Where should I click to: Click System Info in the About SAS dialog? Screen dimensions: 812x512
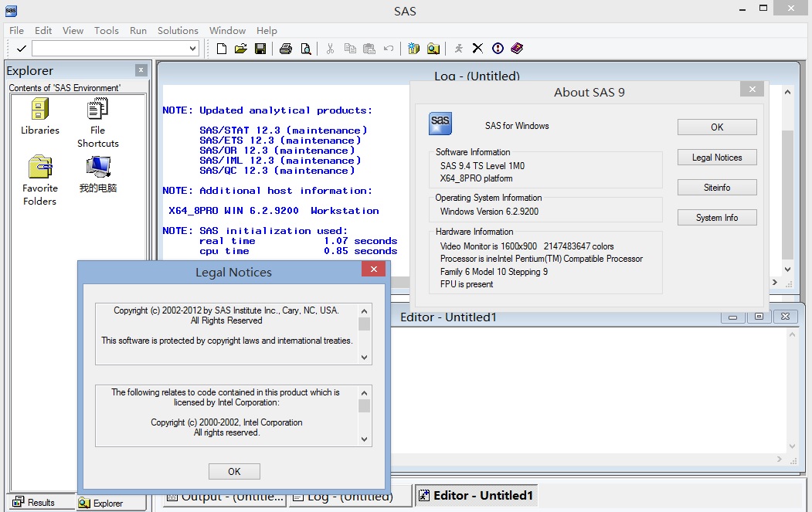click(x=716, y=217)
